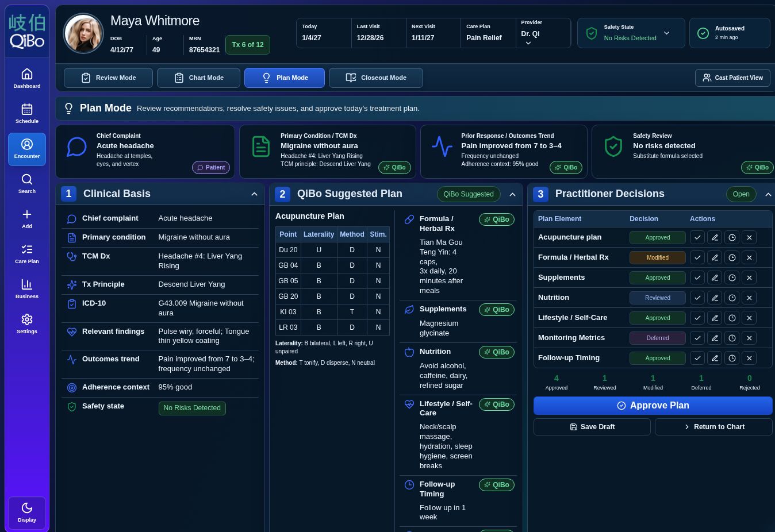Reject the Follow-up Timing row
The image size is (775, 532).
[x=749, y=358]
